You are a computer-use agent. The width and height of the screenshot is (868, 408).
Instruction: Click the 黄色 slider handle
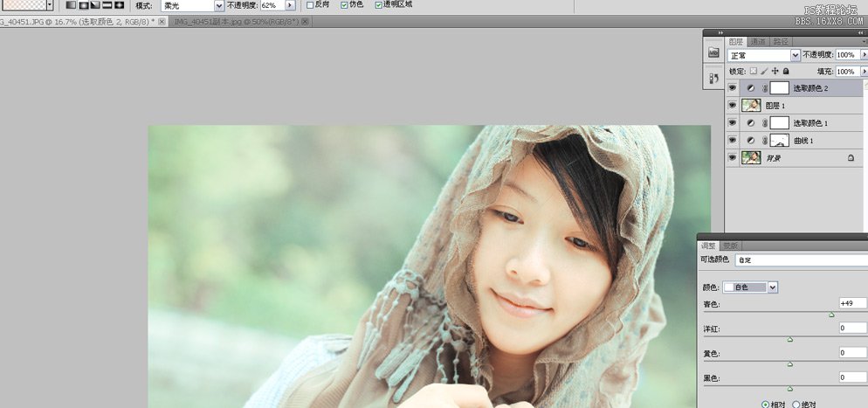pyautogui.click(x=790, y=363)
